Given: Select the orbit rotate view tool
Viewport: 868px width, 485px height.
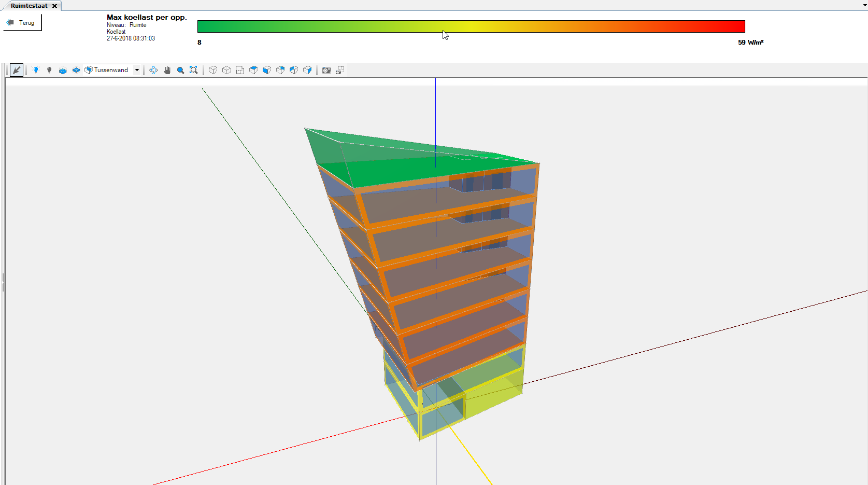Looking at the screenshot, I should (x=153, y=70).
